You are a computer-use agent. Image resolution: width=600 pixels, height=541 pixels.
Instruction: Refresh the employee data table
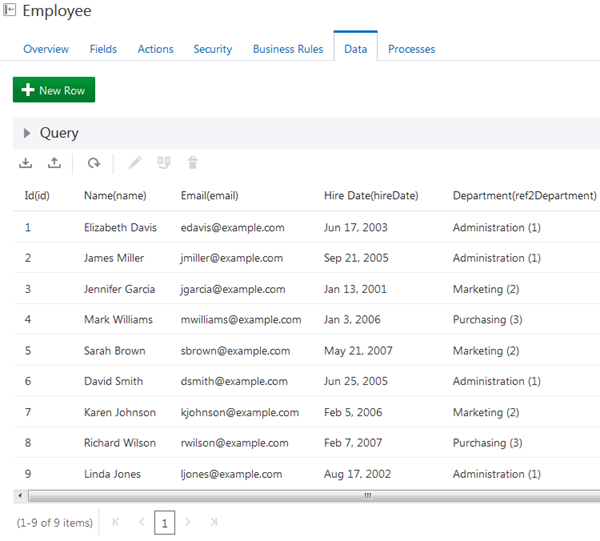93,163
